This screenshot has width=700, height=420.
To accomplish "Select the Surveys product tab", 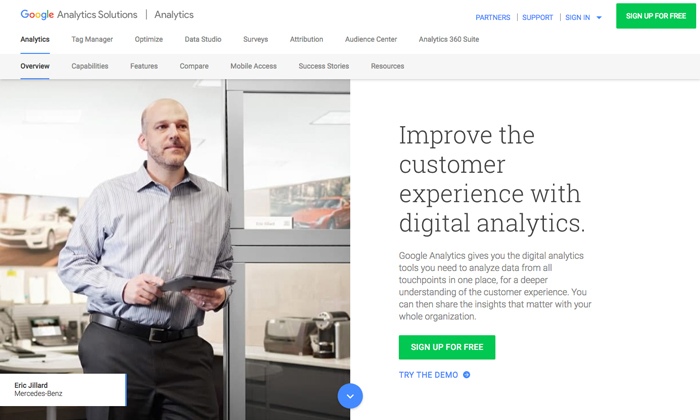I will pyautogui.click(x=255, y=39).
